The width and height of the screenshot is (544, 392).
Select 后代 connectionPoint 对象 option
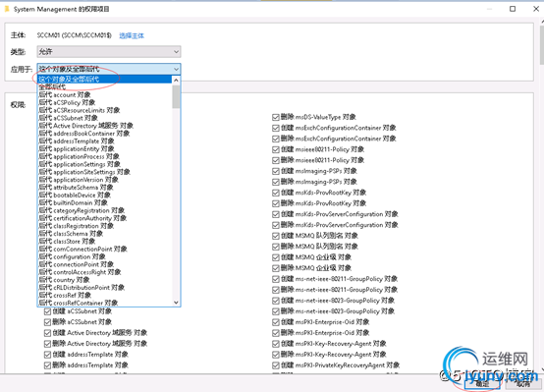pyautogui.click(x=104, y=264)
